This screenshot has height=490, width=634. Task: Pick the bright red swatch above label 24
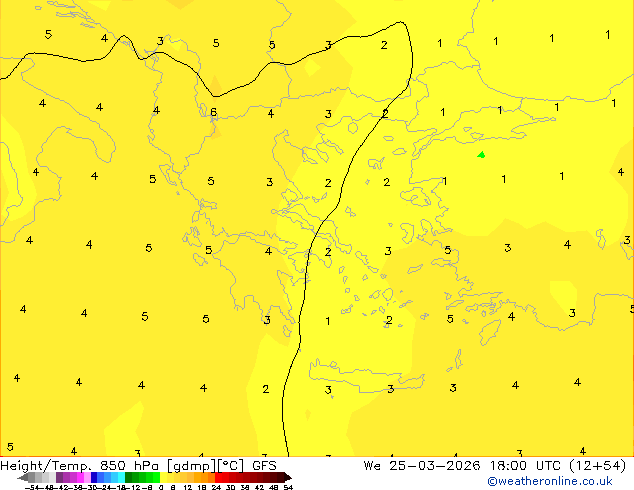[219, 477]
